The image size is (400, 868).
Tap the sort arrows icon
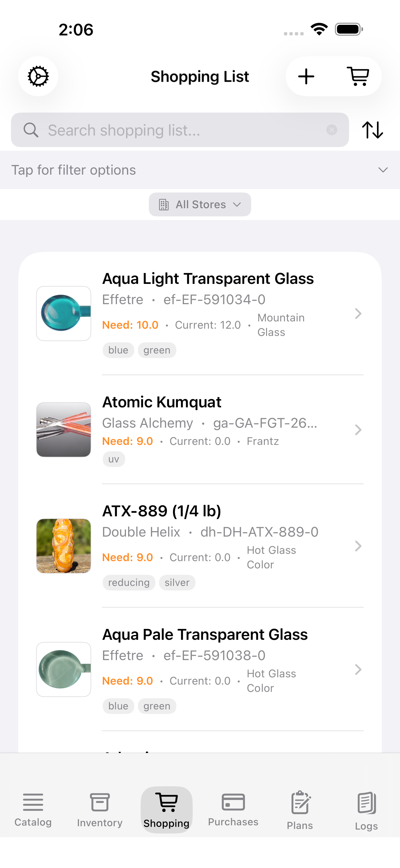[x=372, y=130]
